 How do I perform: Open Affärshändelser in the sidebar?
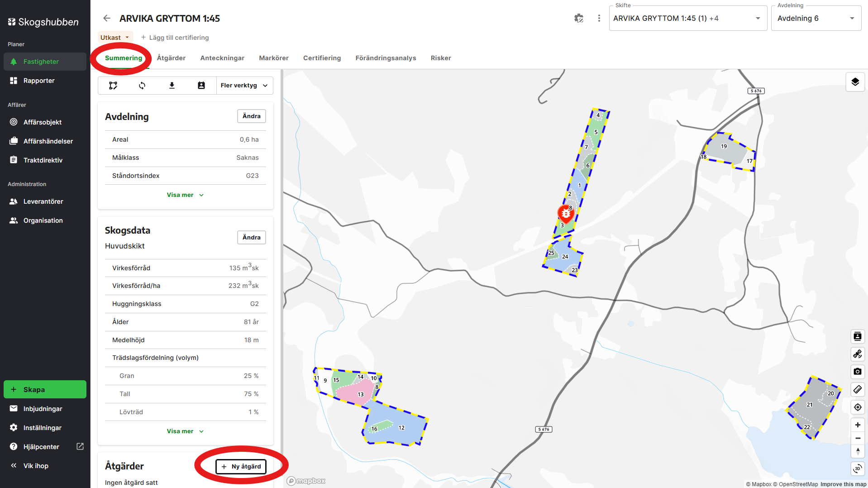point(45,141)
